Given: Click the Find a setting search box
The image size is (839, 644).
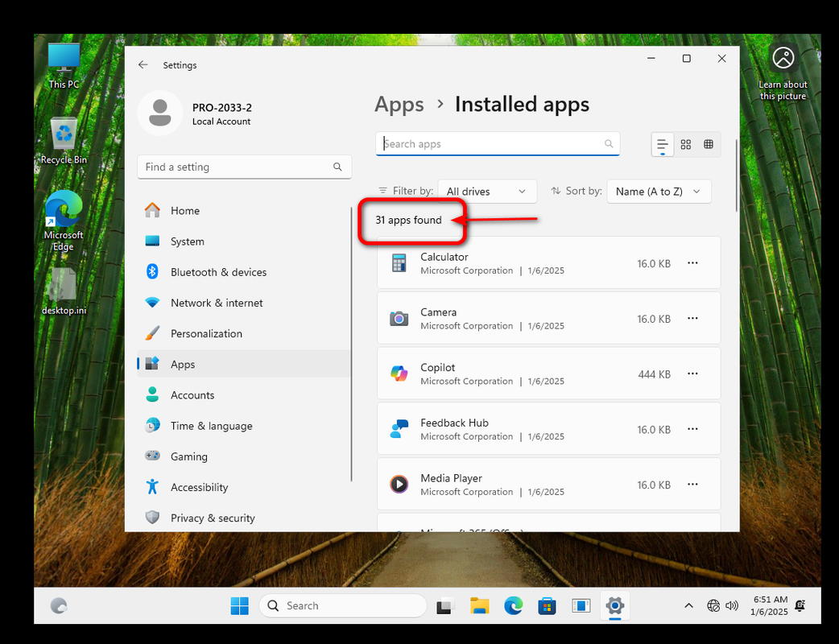Looking at the screenshot, I should tap(244, 167).
